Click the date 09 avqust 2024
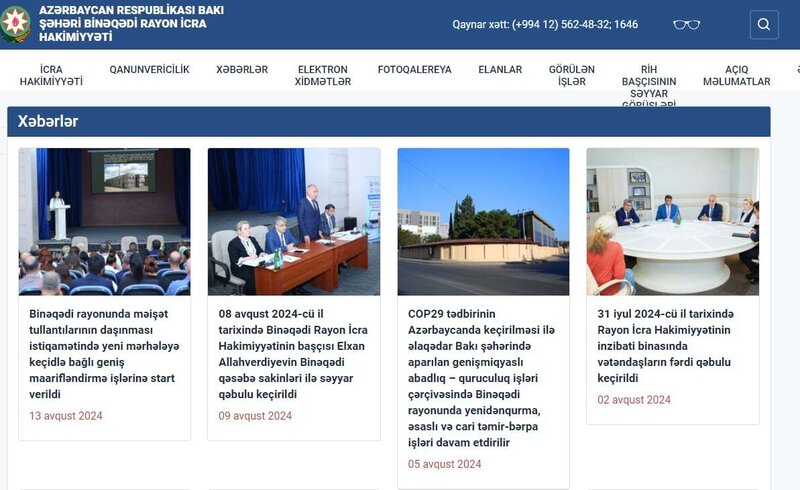Screen dimensions: 800x490 (x=255, y=416)
